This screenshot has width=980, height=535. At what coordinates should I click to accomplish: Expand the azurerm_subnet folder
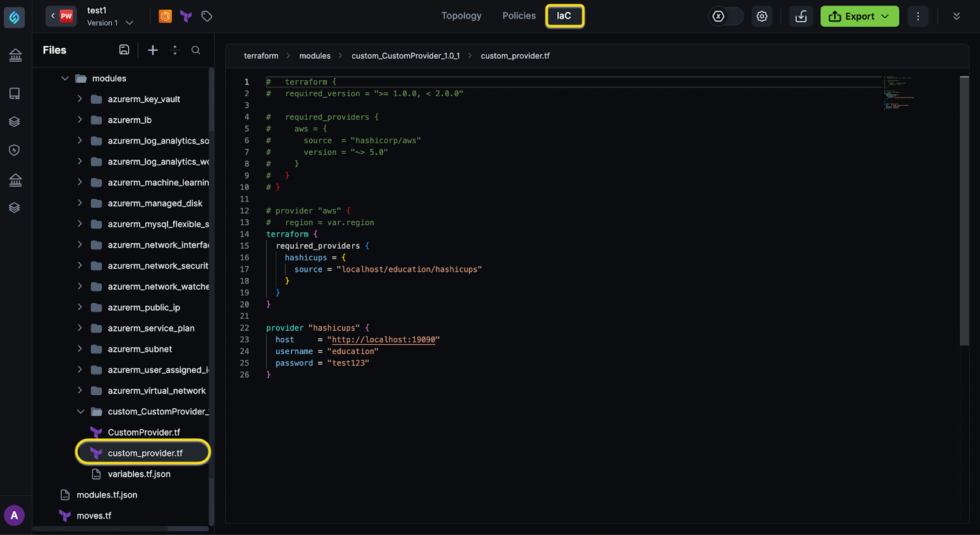80,349
